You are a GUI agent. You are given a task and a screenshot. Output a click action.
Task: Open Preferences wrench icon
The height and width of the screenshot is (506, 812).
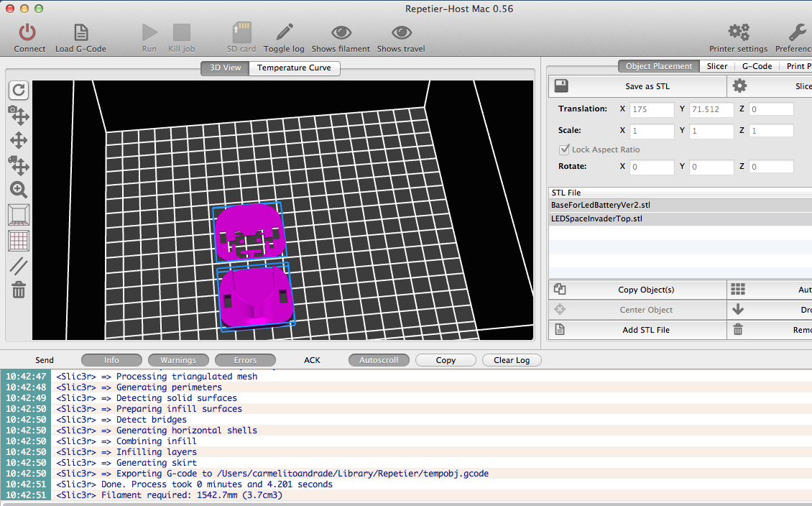pyautogui.click(x=798, y=32)
